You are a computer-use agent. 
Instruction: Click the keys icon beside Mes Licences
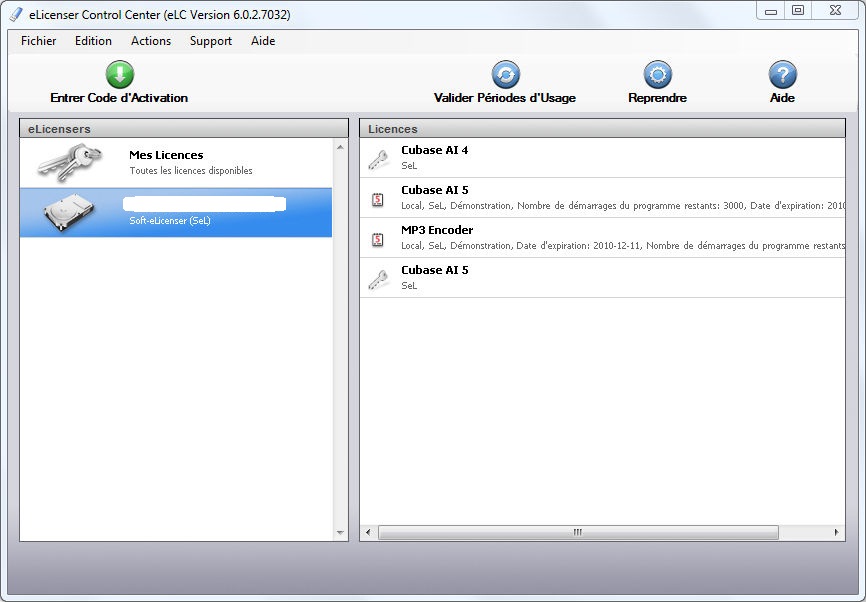pos(70,162)
